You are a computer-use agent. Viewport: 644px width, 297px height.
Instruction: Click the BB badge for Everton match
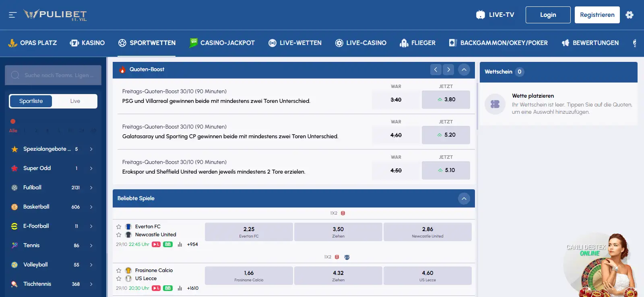coord(168,244)
